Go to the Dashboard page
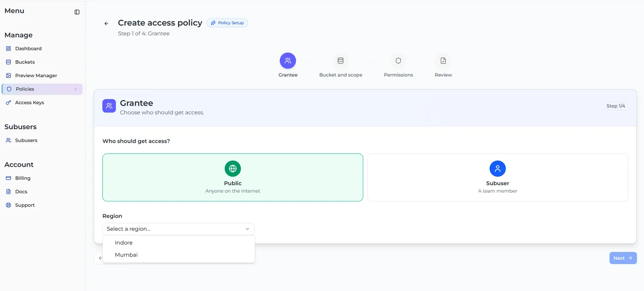The height and width of the screenshot is (291, 644). pos(28,49)
